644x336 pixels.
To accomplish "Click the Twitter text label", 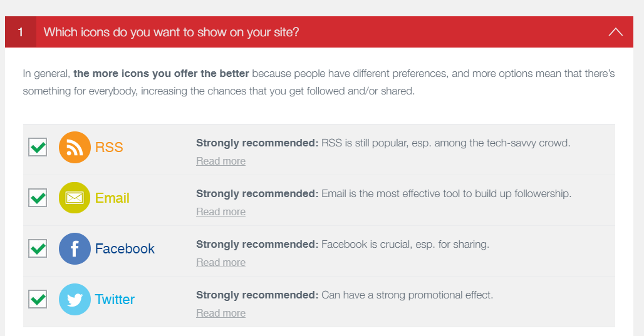I will (115, 300).
